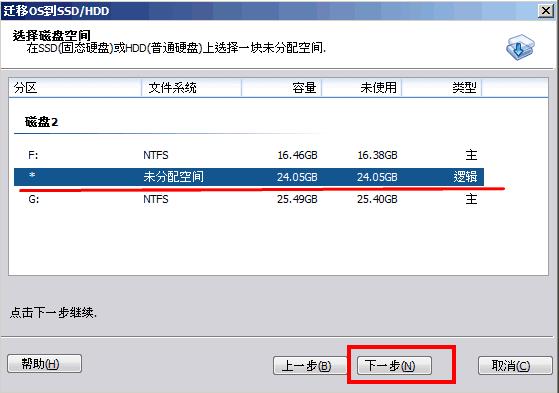Click the NTFS cell in G: row

point(156,199)
